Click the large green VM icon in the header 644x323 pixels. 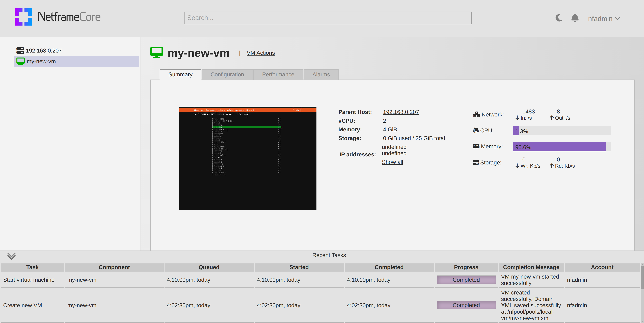pyautogui.click(x=156, y=53)
